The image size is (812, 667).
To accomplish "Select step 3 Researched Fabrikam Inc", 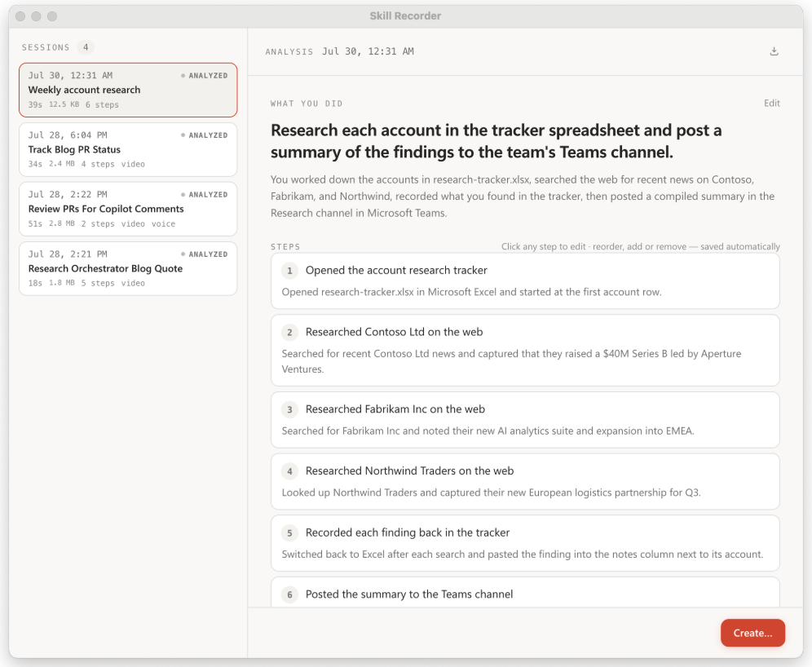I will coord(525,420).
